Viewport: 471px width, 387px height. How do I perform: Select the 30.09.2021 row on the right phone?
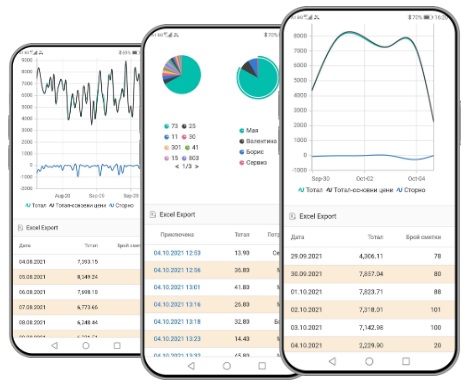369,274
